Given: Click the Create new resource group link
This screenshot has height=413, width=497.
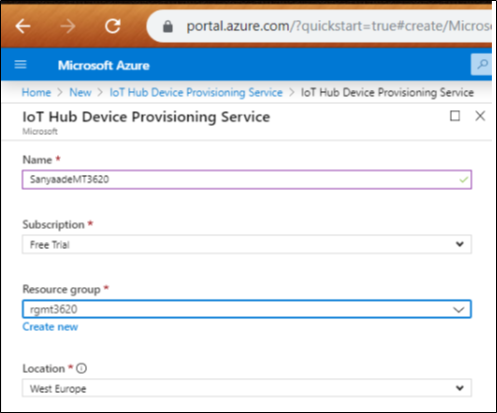Looking at the screenshot, I should click(x=50, y=327).
